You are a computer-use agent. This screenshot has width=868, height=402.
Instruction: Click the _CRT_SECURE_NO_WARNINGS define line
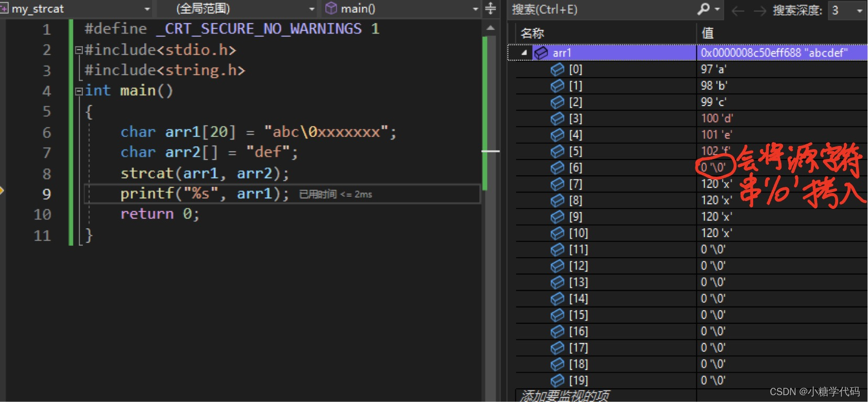[x=232, y=29]
